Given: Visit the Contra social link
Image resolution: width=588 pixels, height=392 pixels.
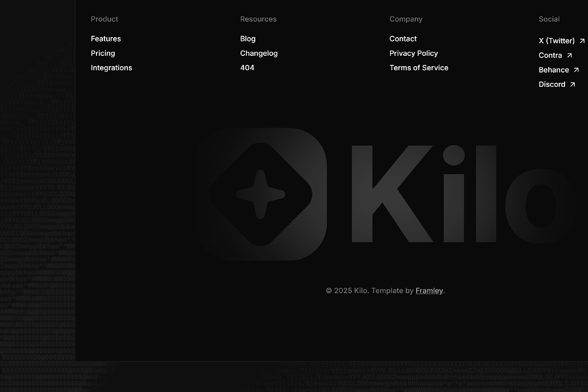Looking at the screenshot, I should [x=550, y=55].
